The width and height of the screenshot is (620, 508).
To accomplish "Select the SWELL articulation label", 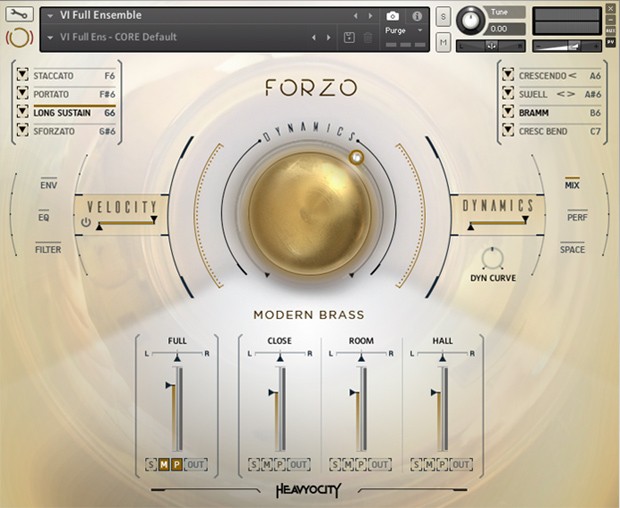I will [533, 94].
